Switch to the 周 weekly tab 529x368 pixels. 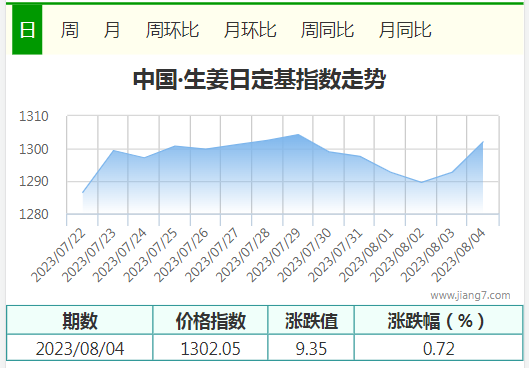tap(69, 30)
